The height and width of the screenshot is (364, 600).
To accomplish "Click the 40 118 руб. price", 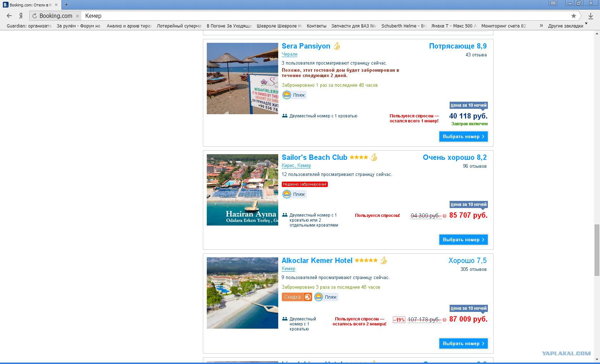I will pyautogui.click(x=468, y=116).
